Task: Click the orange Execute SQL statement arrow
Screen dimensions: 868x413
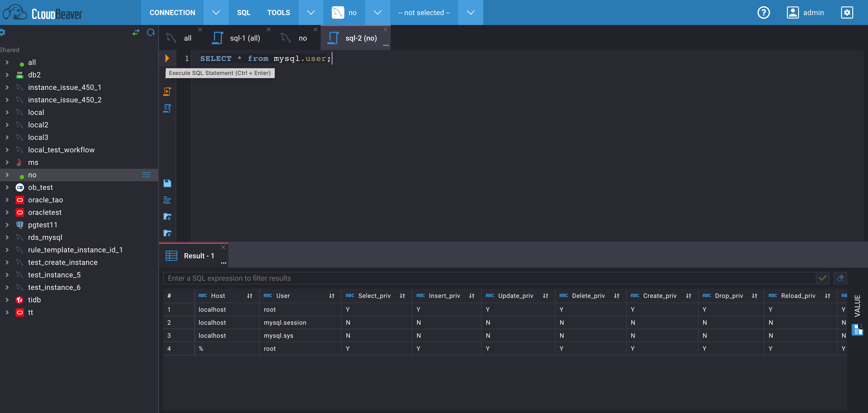Action: [167, 58]
